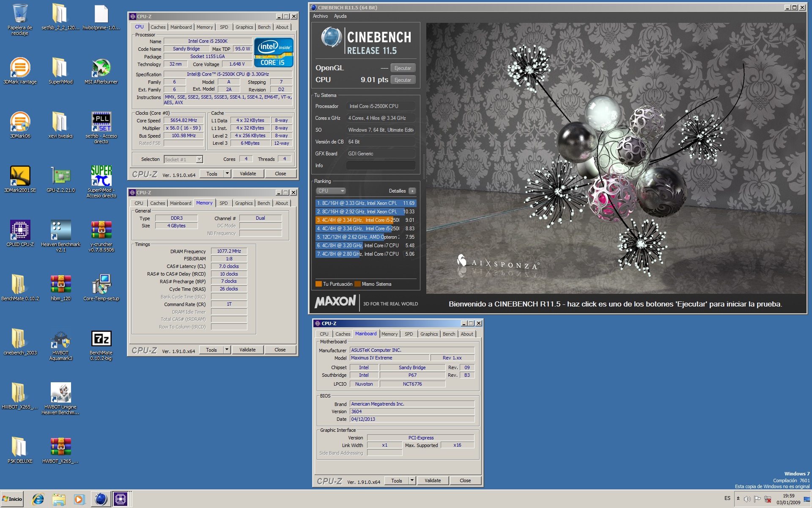Switch to Bench tab in top CPU-Z window
This screenshot has width=812, height=508.
(264, 27)
